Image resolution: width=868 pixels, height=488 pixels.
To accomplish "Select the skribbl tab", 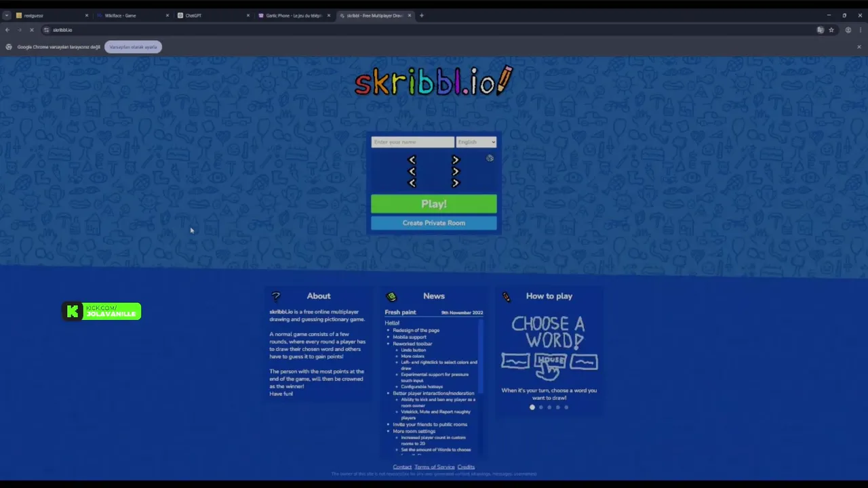I will 374,16.
